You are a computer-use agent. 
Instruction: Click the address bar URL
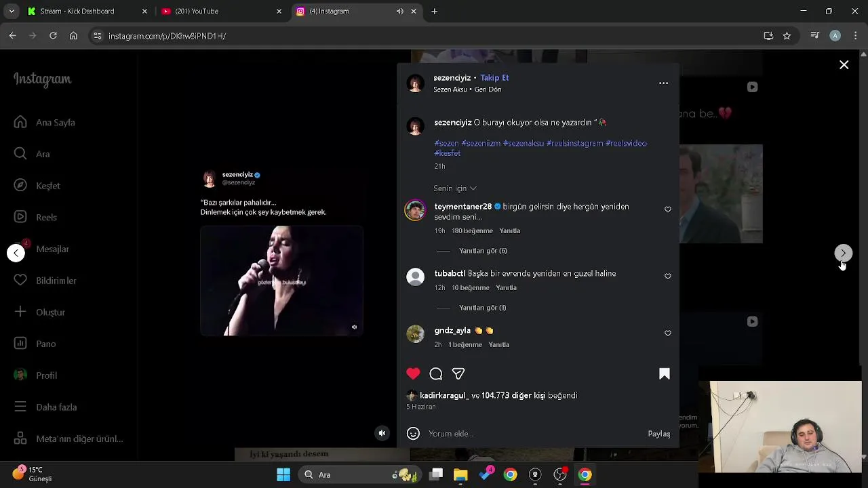click(167, 36)
